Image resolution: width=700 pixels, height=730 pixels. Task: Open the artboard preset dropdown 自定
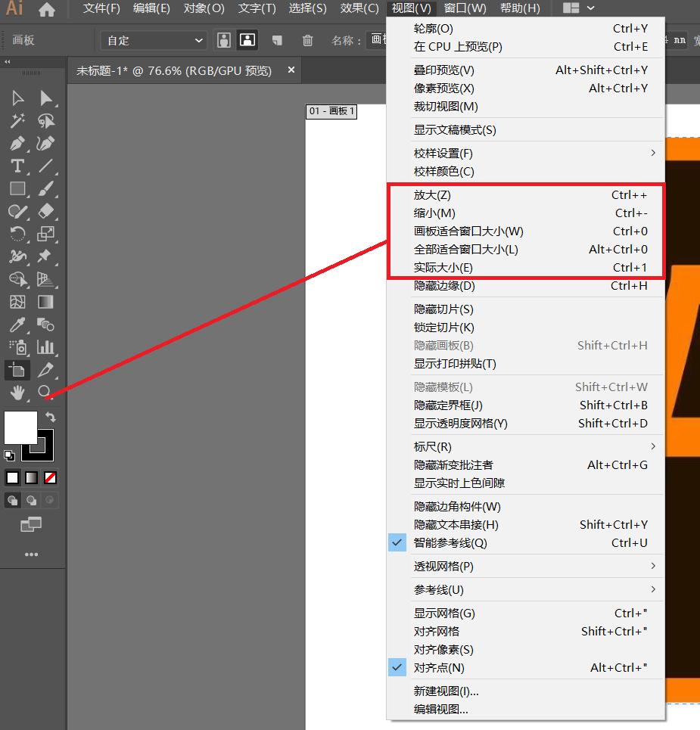[154, 41]
